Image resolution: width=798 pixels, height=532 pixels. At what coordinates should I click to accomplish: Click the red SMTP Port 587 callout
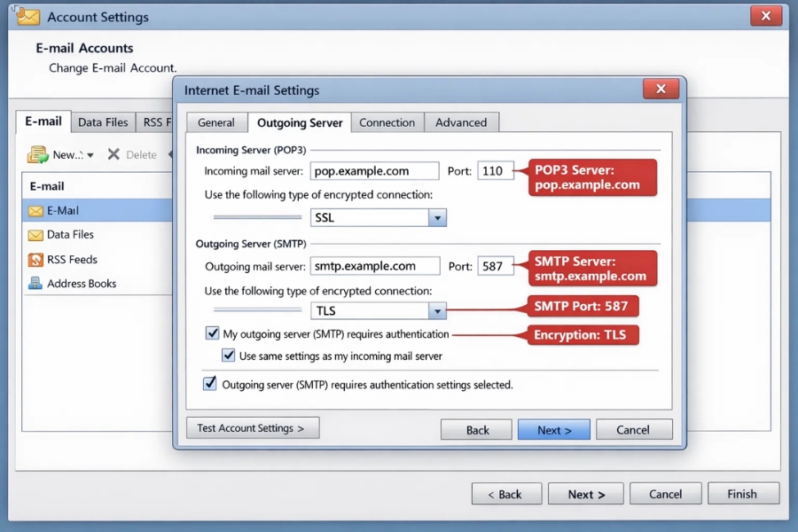[x=583, y=306]
